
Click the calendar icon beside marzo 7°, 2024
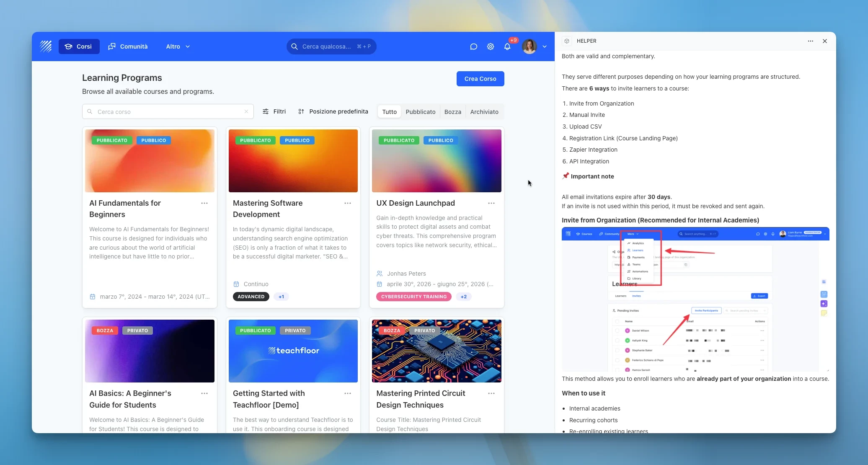(x=93, y=297)
